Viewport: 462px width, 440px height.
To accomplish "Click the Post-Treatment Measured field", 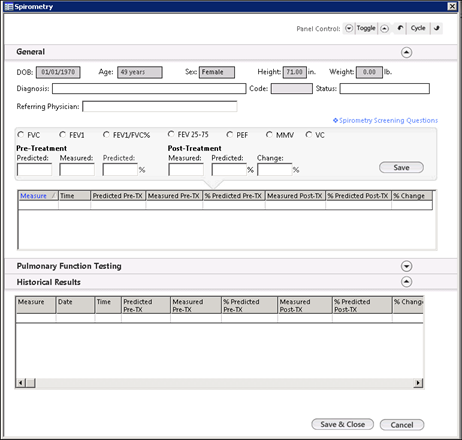I will point(186,169).
